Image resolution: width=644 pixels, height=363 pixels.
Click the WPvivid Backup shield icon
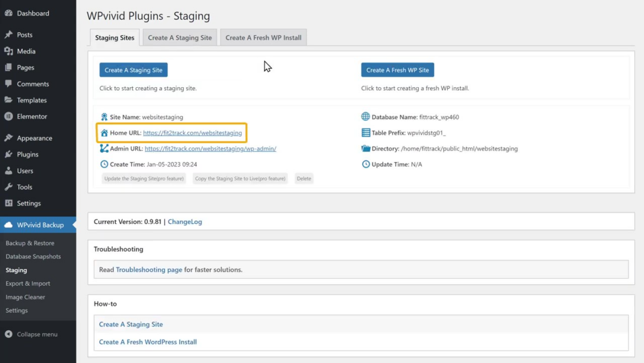click(8, 224)
